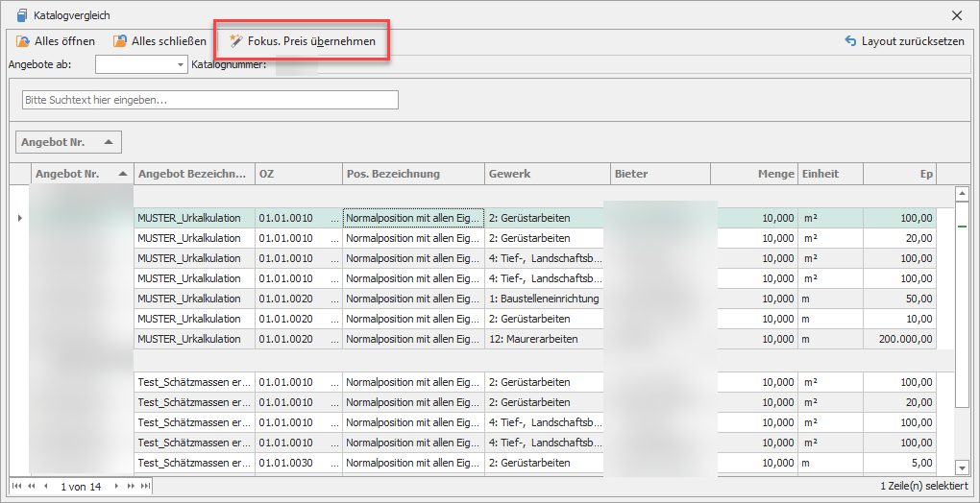Go to next record in pager
The width and height of the screenshot is (980, 503).
tap(117, 487)
